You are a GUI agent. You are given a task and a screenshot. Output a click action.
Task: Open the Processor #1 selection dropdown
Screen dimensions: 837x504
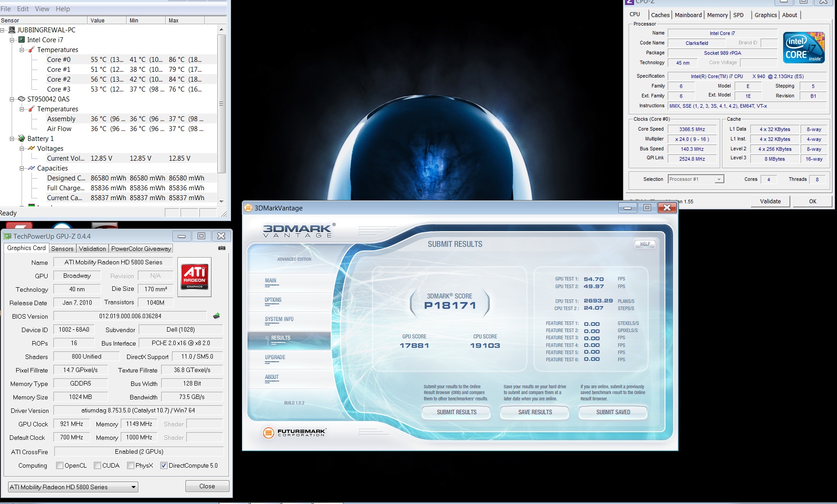(696, 179)
